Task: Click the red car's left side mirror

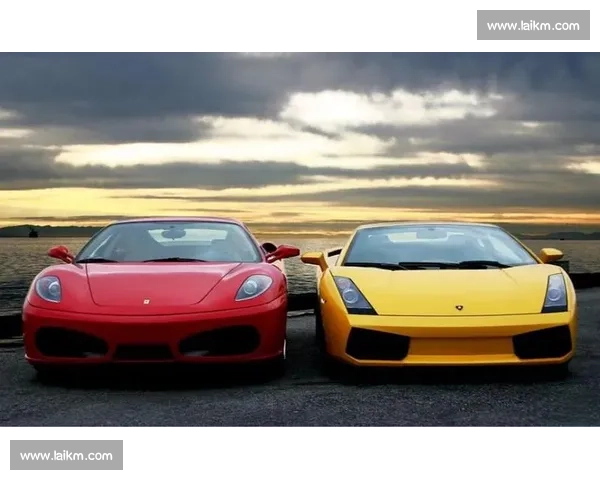Action: 61,254
